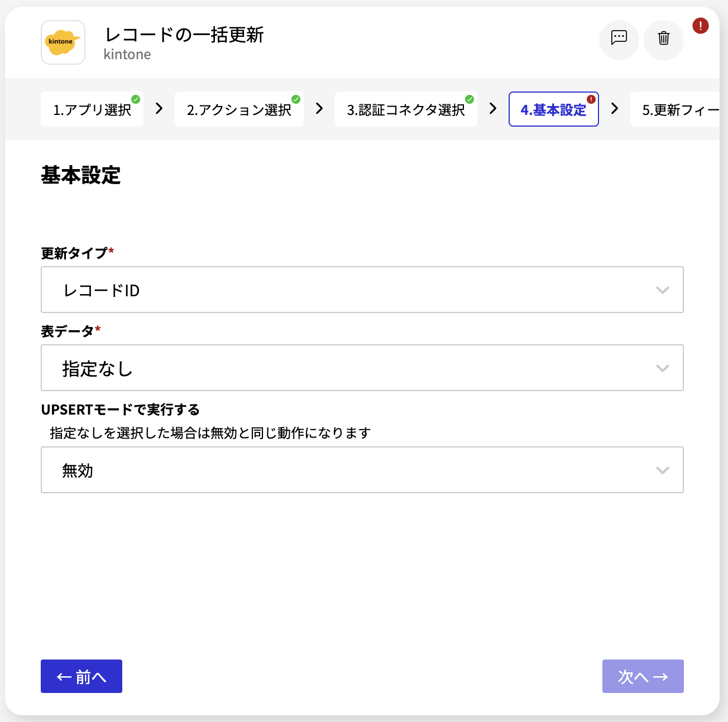728x722 pixels.
Task: Click hint text 指定なしを選択した場合は無効と同じ動作になります
Action: click(x=210, y=433)
